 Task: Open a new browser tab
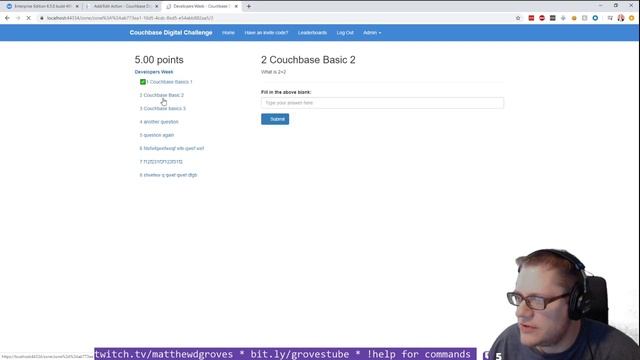coord(249,6)
